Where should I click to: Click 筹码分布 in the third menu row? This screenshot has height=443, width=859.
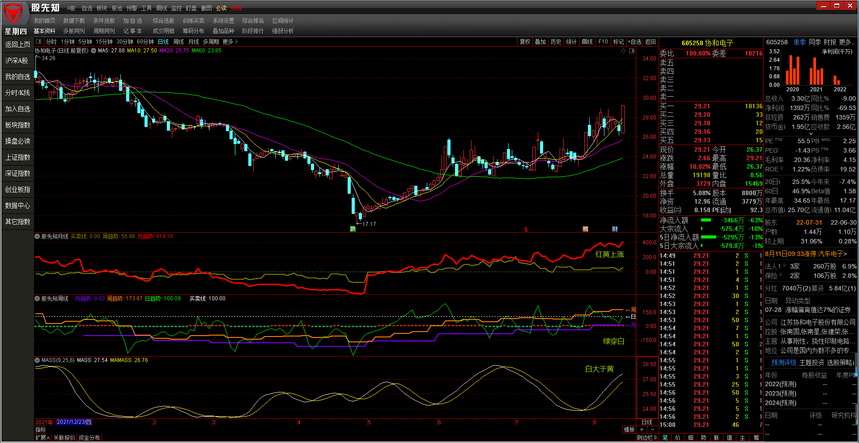coord(193,31)
